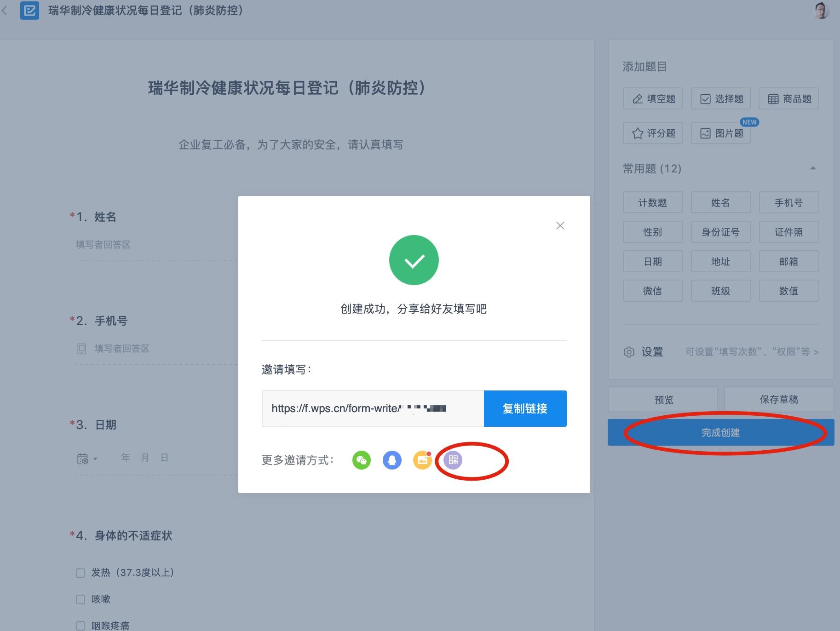The height and width of the screenshot is (631, 840).
Task: Add the 证件照 common question
Action: click(789, 232)
